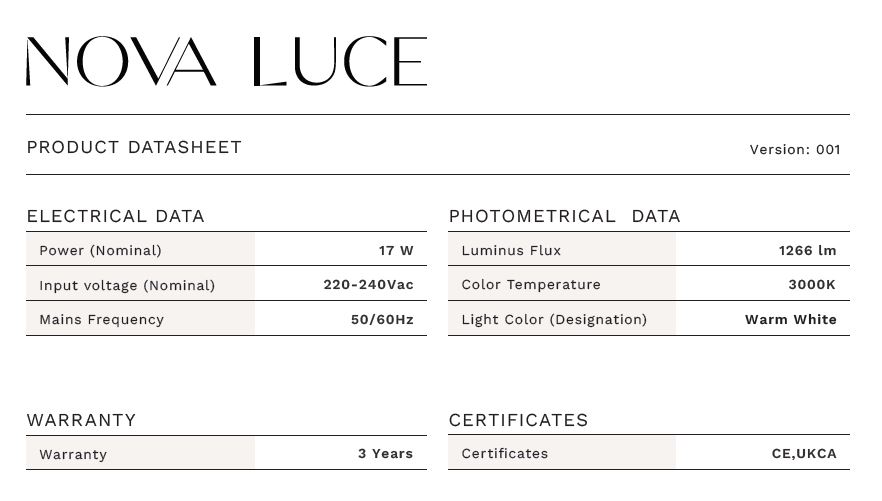Click the Input voltage (Nominal) label

127,286
